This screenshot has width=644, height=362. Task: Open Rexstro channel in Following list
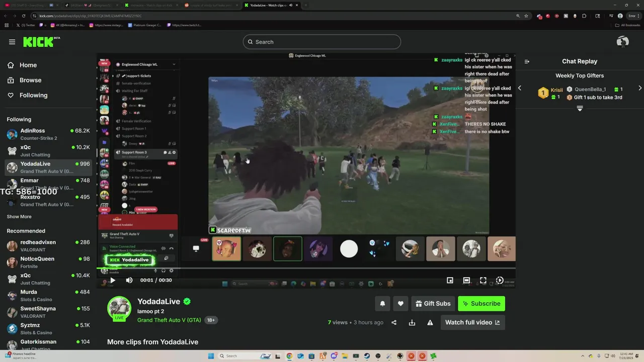point(48,201)
